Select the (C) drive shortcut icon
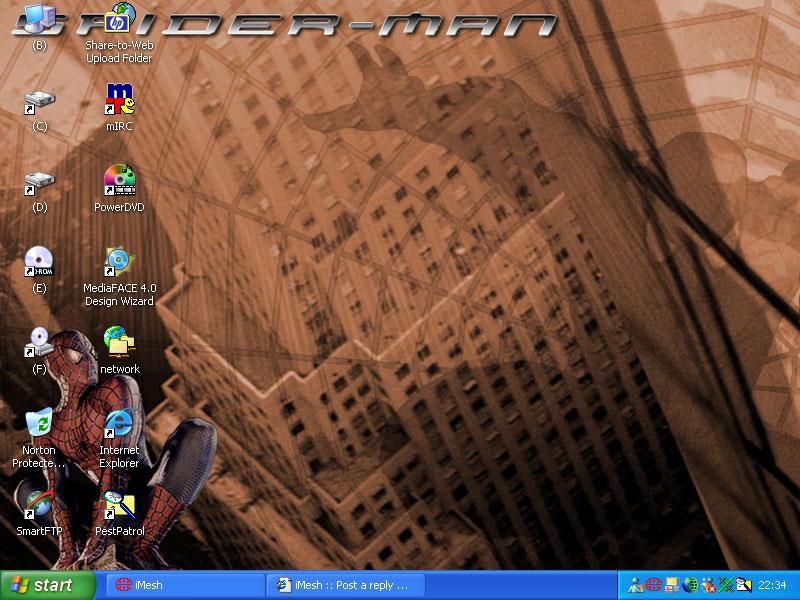The height and width of the screenshot is (600, 800). pos(39,101)
